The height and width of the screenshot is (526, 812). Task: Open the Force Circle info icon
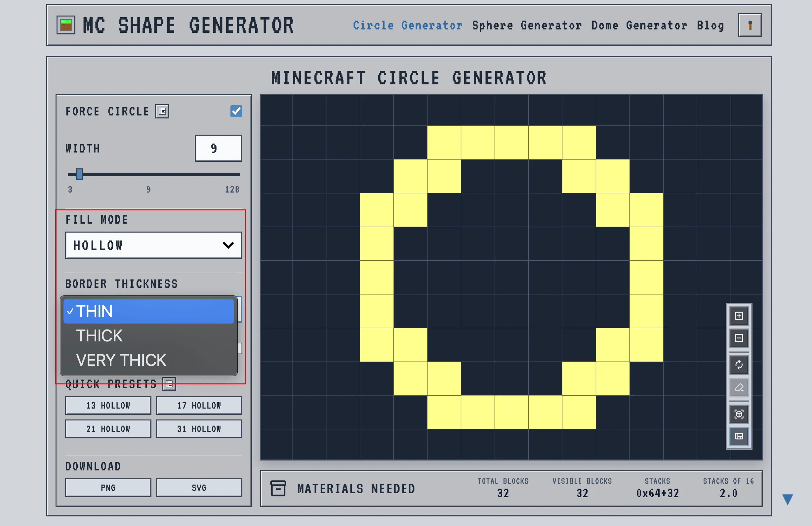point(162,111)
